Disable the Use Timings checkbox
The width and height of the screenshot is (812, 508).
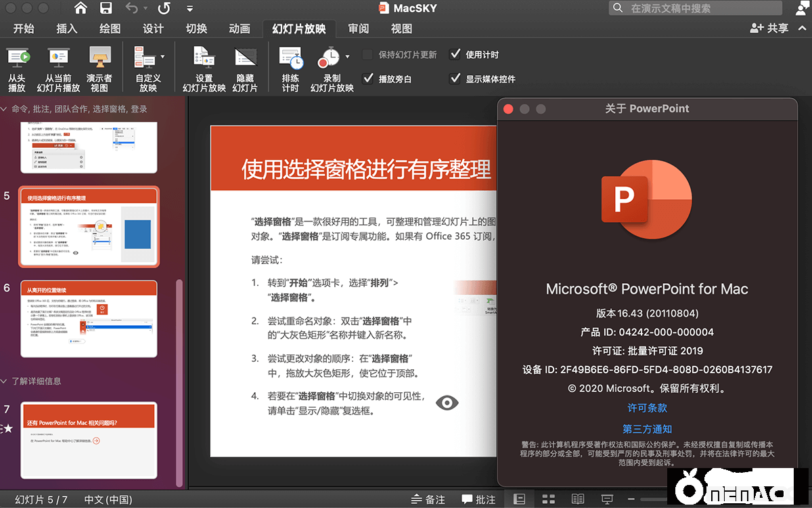[x=455, y=54]
